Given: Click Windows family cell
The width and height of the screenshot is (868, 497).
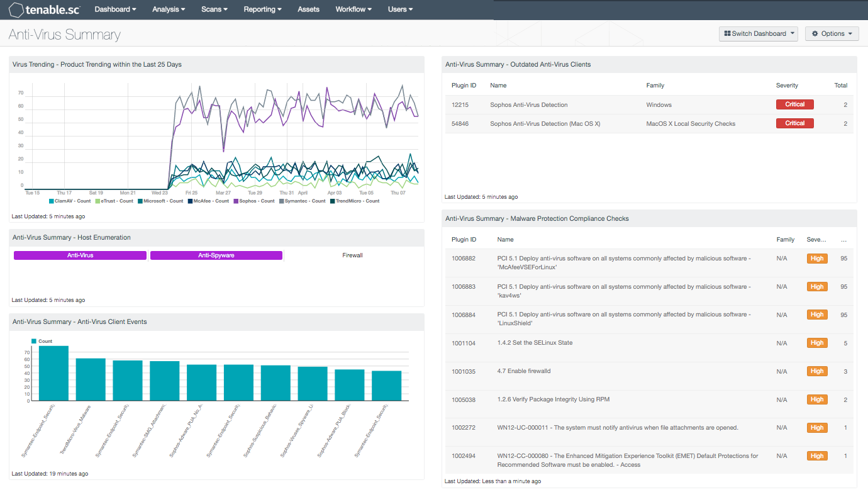Looking at the screenshot, I should pos(659,105).
